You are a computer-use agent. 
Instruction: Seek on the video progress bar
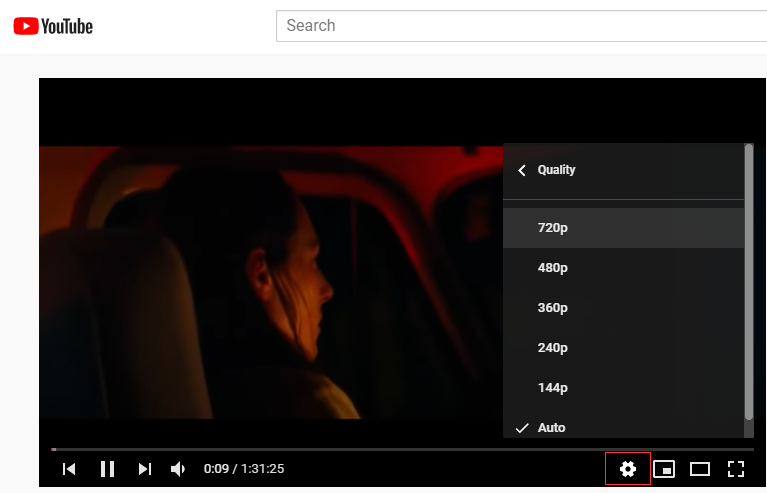[x=402, y=449]
